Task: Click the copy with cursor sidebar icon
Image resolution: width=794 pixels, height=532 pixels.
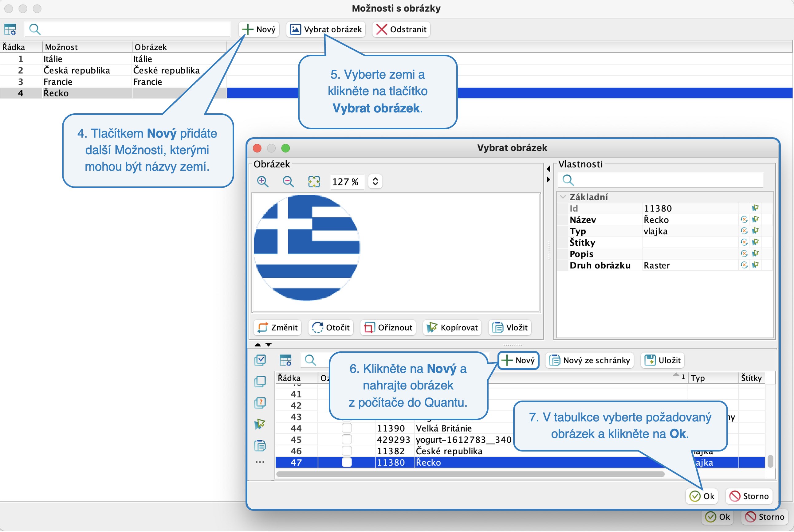Action: (x=260, y=424)
